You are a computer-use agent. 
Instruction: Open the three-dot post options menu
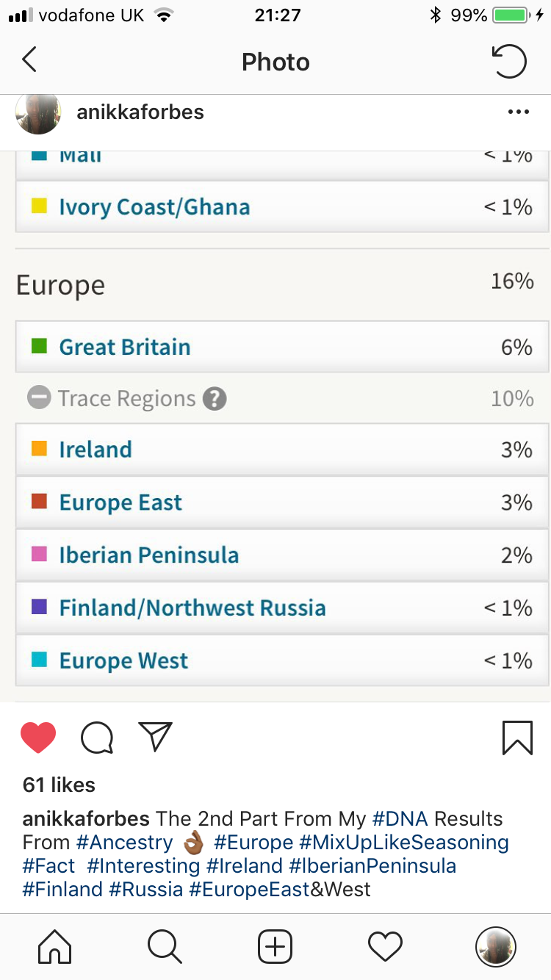pyautogui.click(x=518, y=112)
